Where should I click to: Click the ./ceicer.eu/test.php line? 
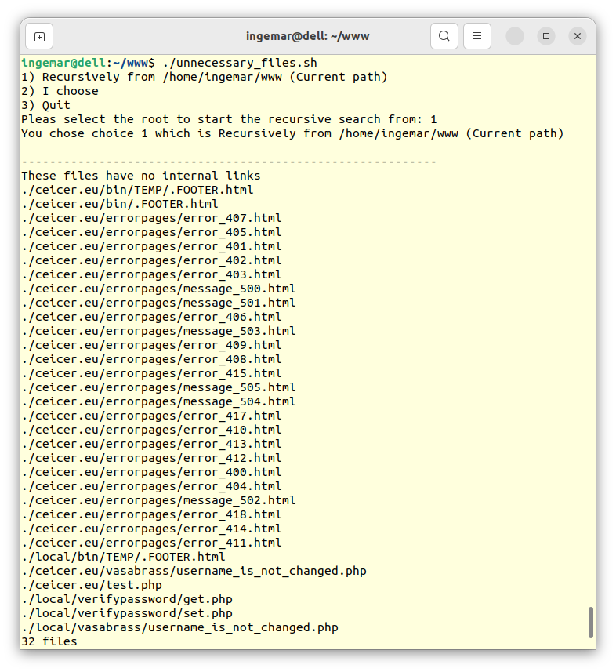coord(92,585)
